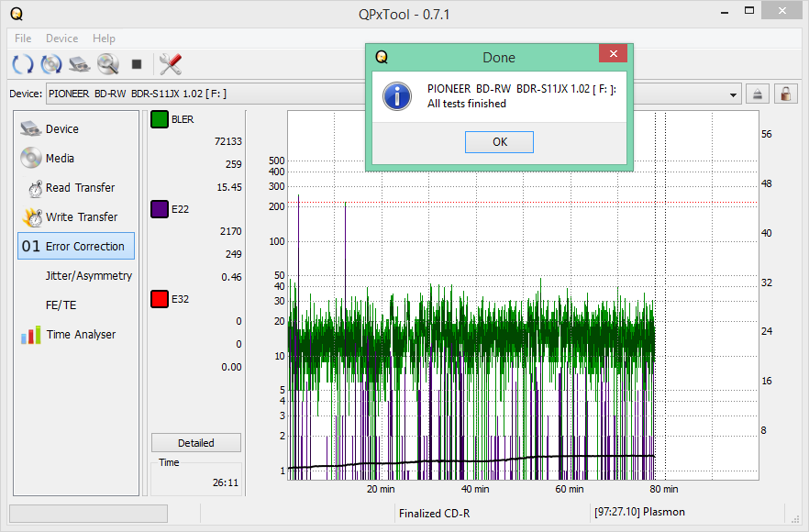This screenshot has height=532, width=809.
Task: Click OK in the Done dialog
Action: click(x=499, y=142)
